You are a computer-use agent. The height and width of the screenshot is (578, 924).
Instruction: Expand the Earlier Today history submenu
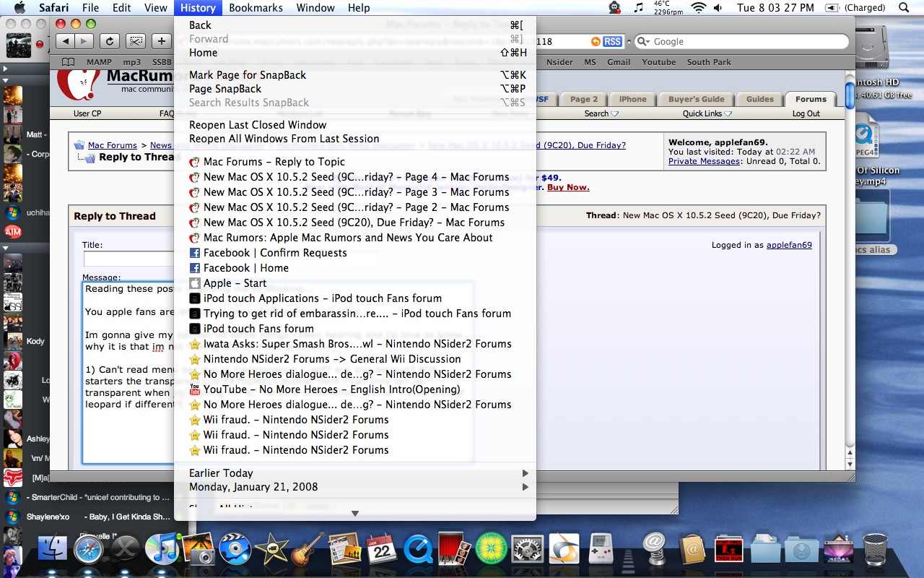click(x=355, y=473)
